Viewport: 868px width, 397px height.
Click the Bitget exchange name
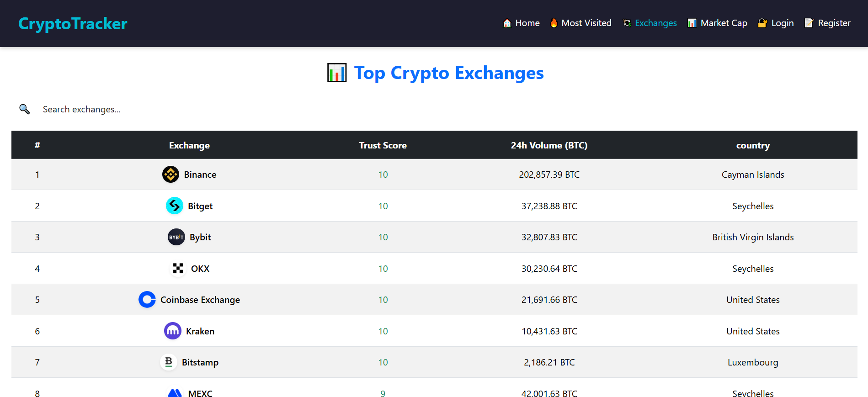[200, 206]
